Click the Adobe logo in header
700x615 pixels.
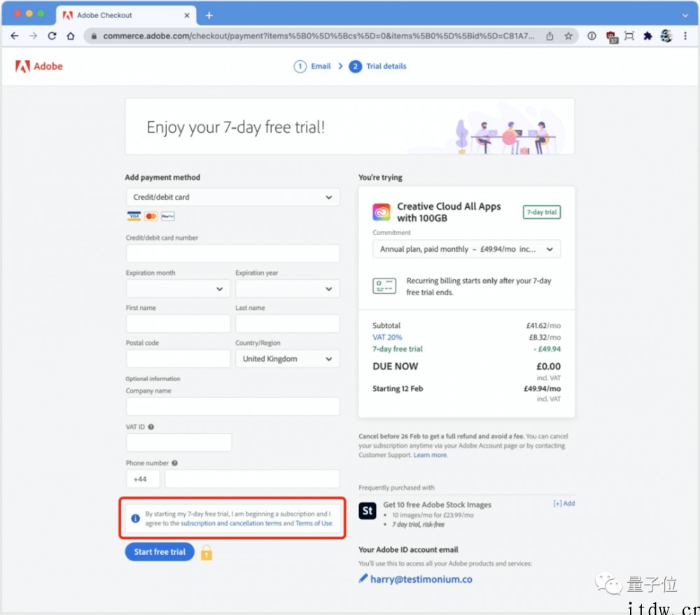(x=38, y=66)
